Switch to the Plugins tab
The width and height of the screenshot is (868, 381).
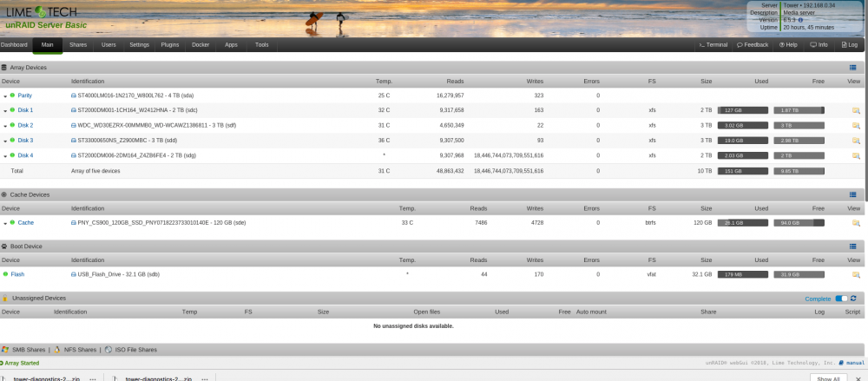[170, 45]
